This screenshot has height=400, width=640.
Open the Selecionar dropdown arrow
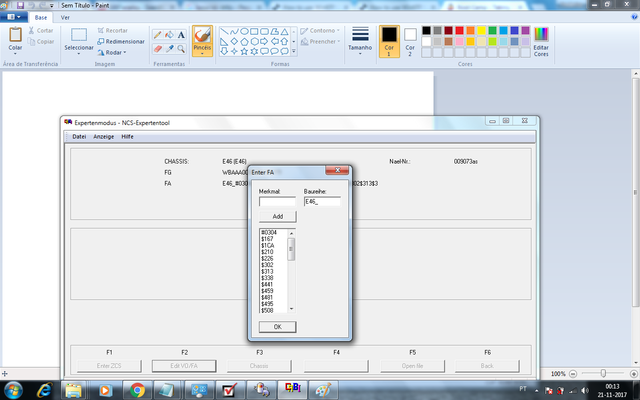79,54
